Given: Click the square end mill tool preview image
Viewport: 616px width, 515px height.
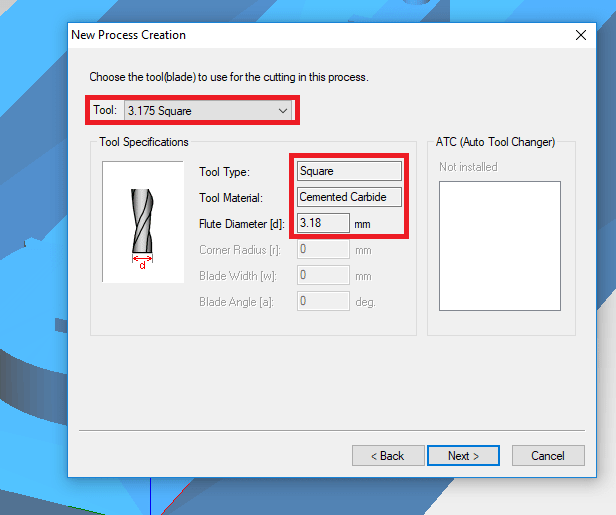Looking at the screenshot, I should (x=143, y=222).
